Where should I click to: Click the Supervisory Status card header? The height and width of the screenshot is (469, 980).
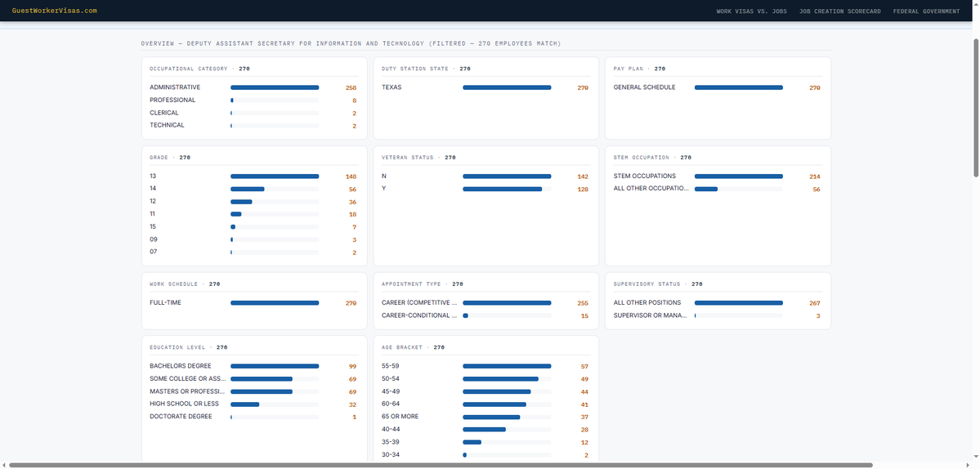pyautogui.click(x=658, y=284)
